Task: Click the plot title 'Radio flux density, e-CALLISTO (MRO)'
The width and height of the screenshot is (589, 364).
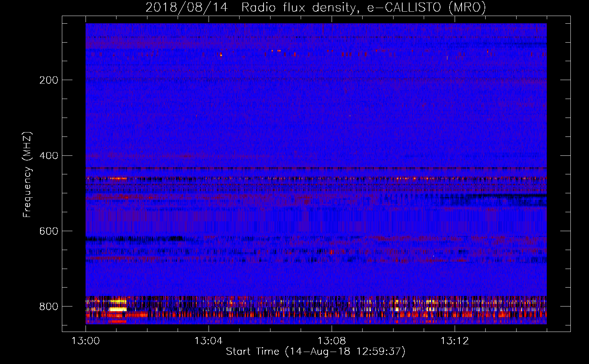Action: pyautogui.click(x=364, y=7)
